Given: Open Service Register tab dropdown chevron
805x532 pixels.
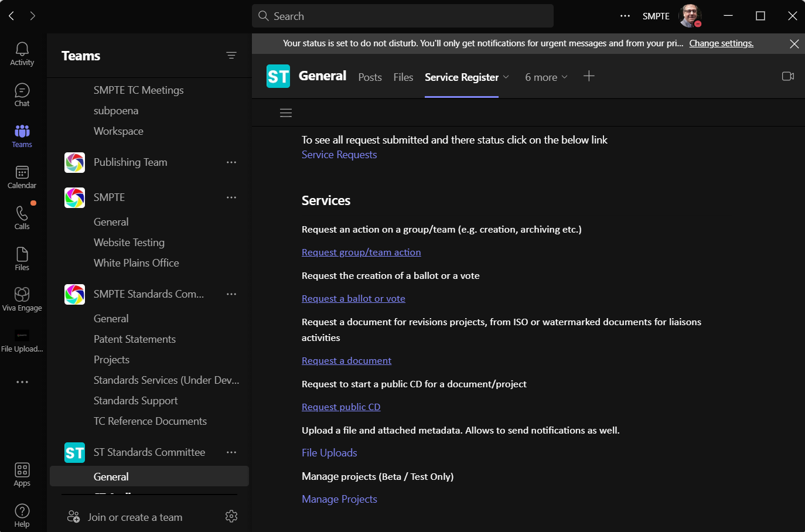Looking at the screenshot, I should [506, 77].
